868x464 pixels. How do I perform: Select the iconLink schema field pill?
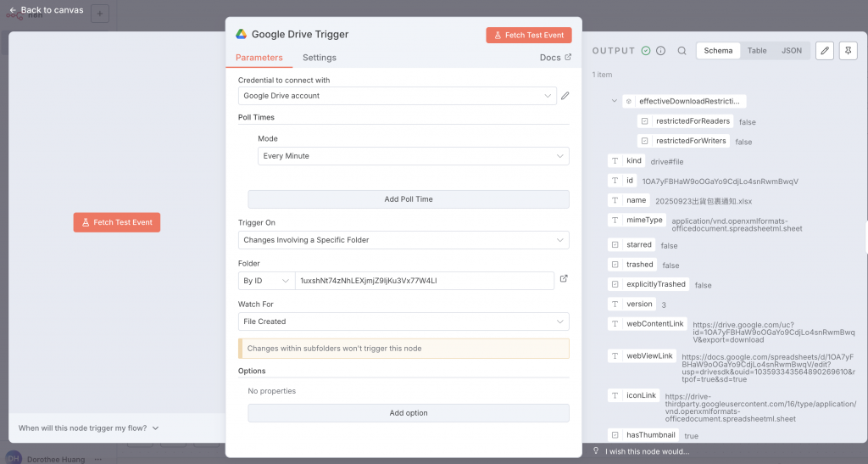pyautogui.click(x=634, y=395)
